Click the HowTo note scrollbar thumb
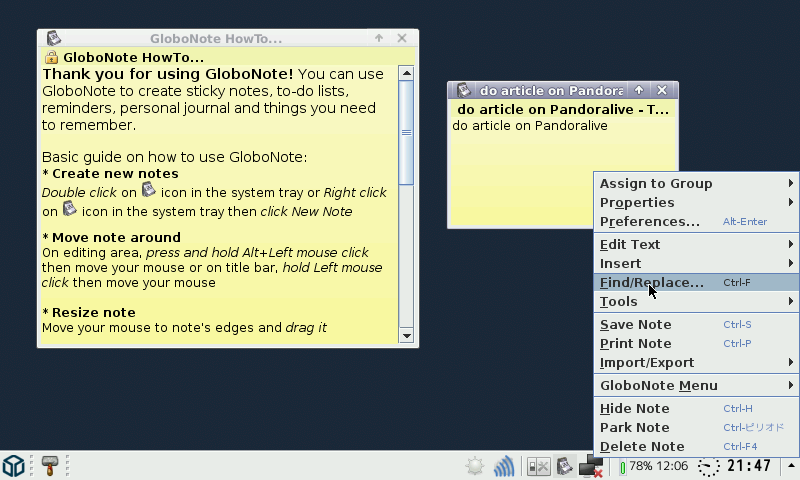Viewport: 800px width, 480px height. click(406, 133)
